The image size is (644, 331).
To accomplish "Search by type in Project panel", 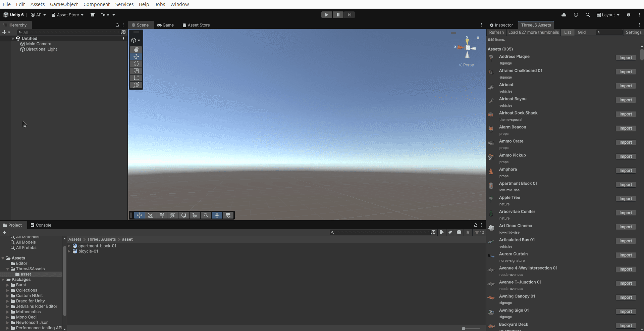I will 442,232.
